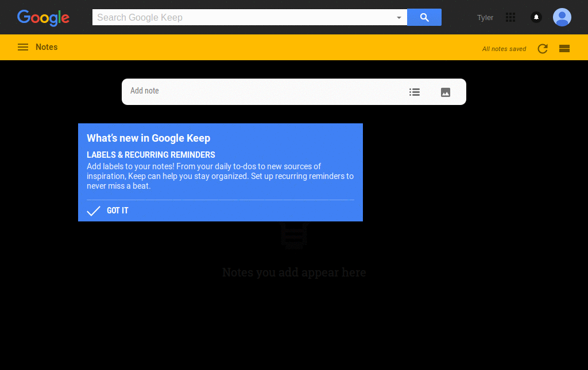Refresh notes with the reload icon

pyautogui.click(x=543, y=48)
